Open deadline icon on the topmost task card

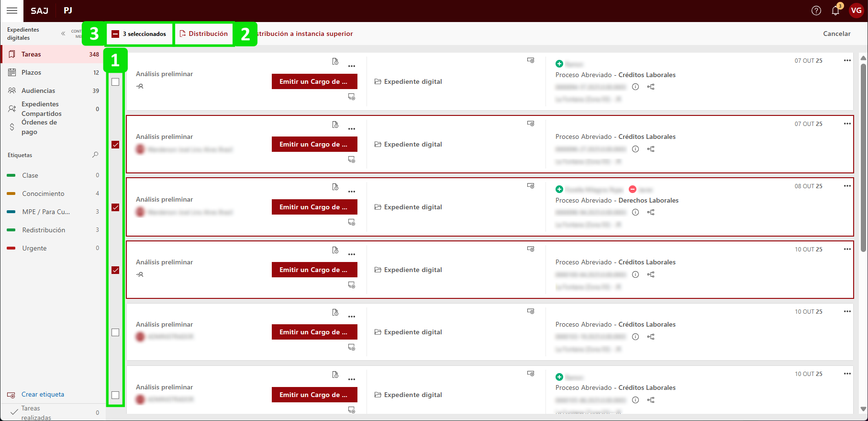click(335, 61)
